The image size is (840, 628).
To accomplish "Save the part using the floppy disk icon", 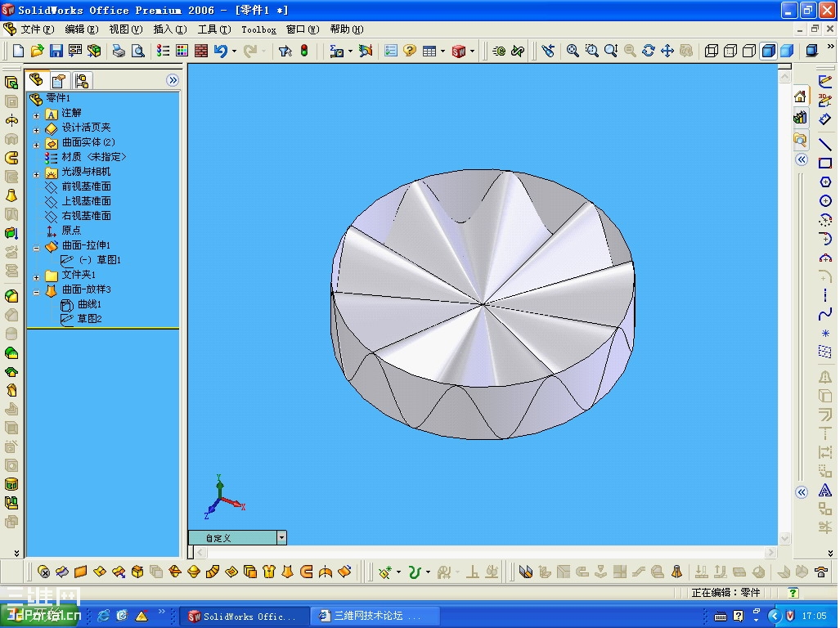I will (56, 51).
